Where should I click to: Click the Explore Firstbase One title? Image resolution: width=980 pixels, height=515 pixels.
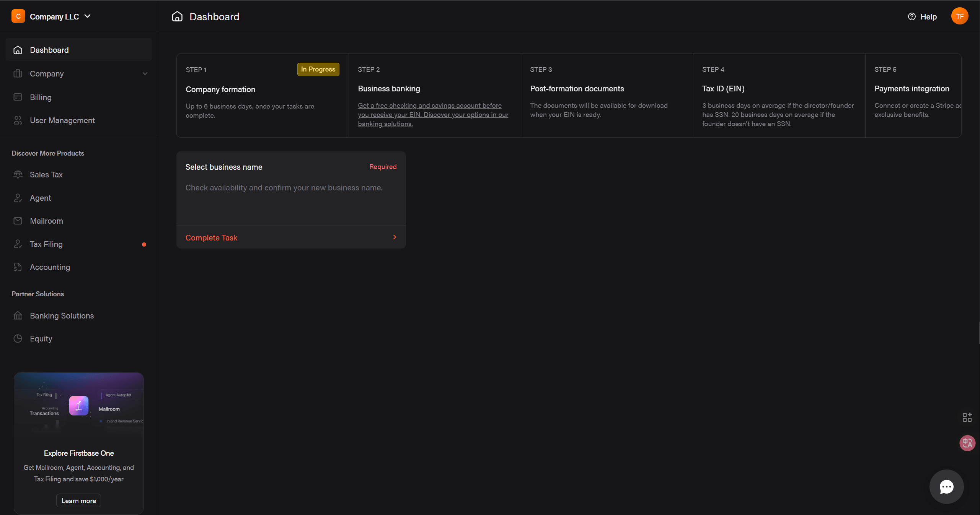[79, 453]
